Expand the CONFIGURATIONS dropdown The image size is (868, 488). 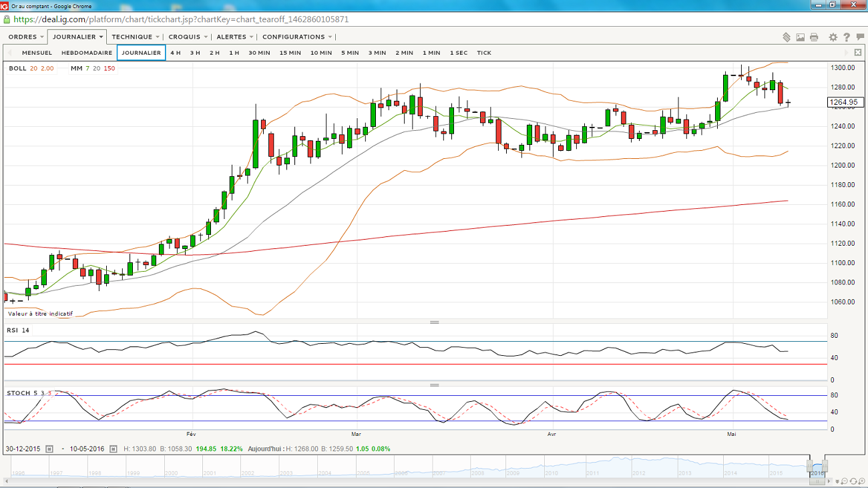tap(297, 37)
